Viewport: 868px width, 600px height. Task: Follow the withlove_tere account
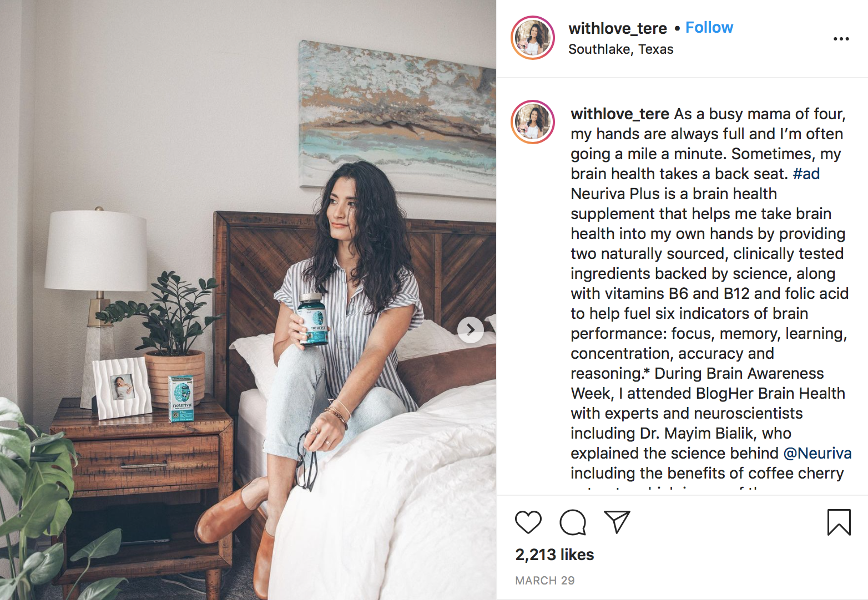pos(709,27)
